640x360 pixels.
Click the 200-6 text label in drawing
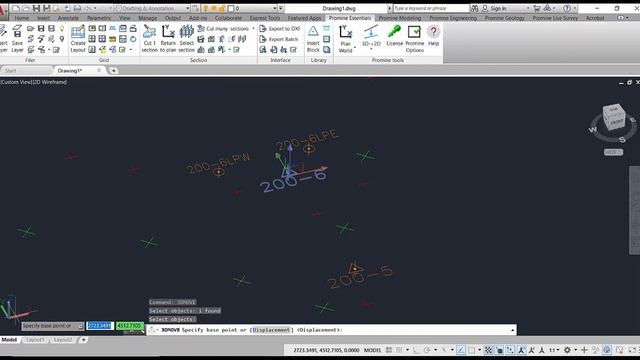point(294,182)
